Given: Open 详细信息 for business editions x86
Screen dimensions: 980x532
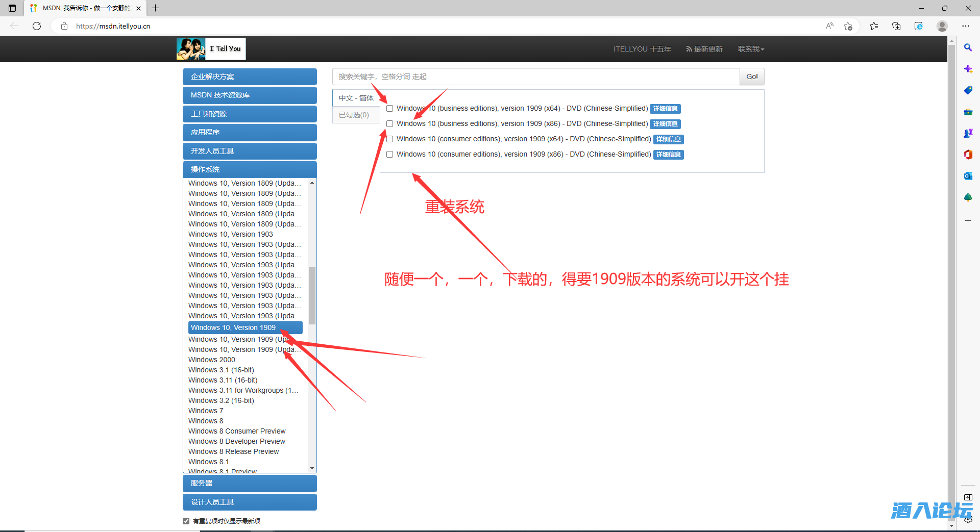Looking at the screenshot, I should pyautogui.click(x=666, y=124).
